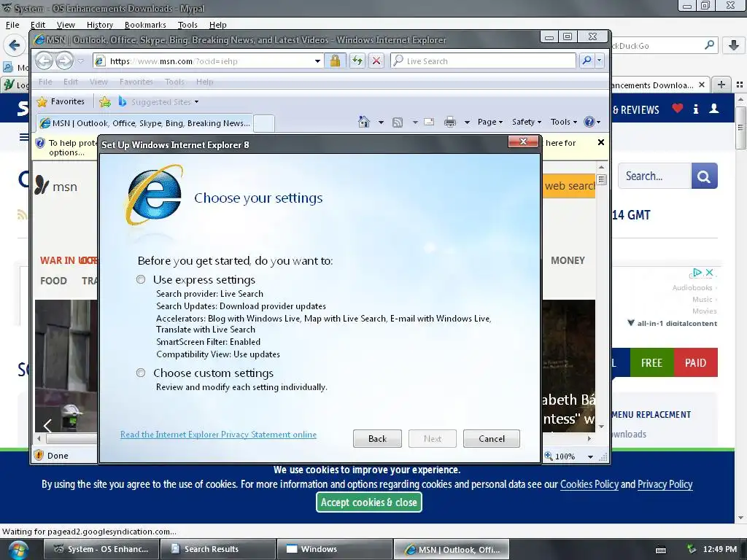Open Mypal History menu
Viewport: 747px width, 560px height.
[x=99, y=25]
